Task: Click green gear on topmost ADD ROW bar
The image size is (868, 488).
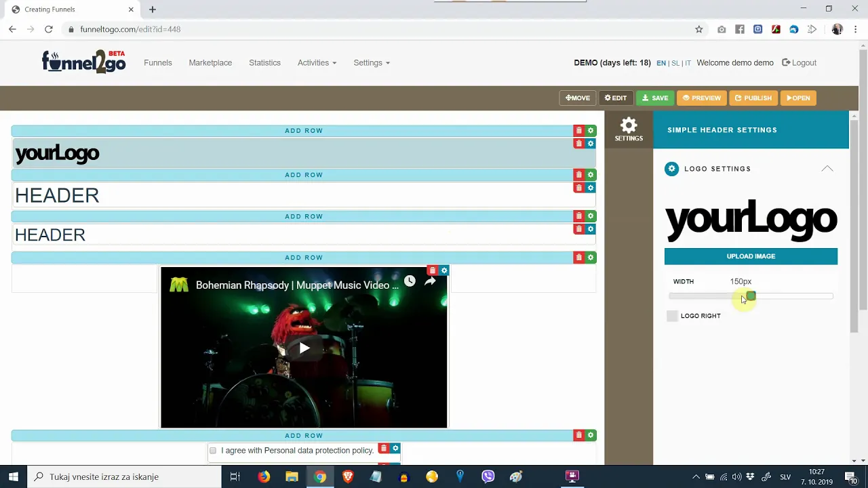Action: 591,130
